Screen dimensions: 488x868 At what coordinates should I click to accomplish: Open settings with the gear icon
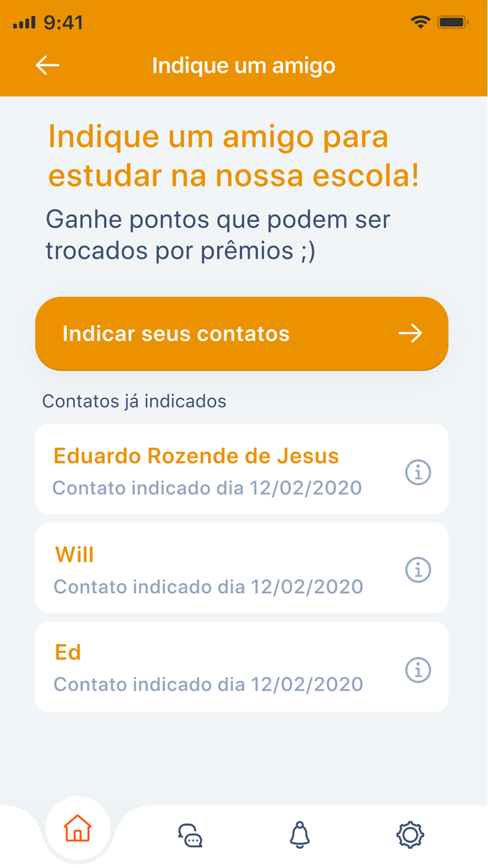click(411, 834)
